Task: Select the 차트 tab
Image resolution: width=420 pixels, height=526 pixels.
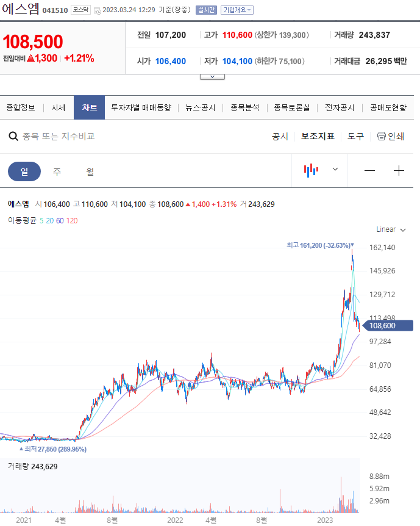Action: point(89,107)
